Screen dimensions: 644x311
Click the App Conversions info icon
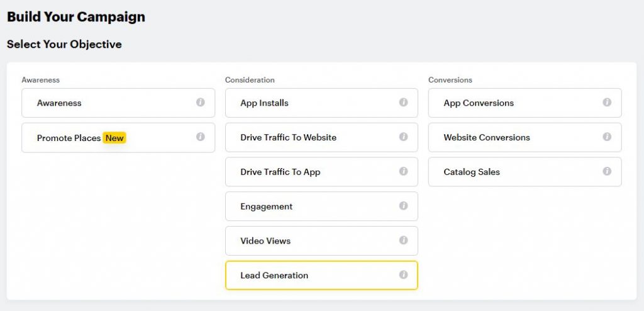coord(607,102)
